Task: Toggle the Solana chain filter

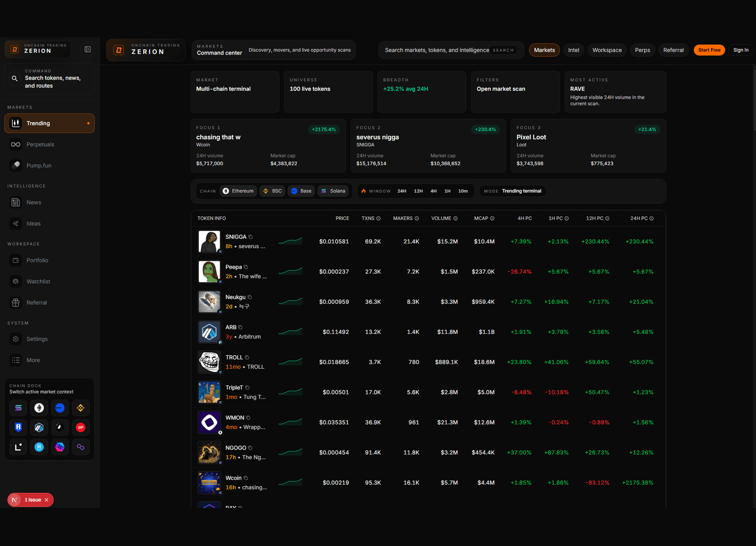Action: pyautogui.click(x=333, y=191)
